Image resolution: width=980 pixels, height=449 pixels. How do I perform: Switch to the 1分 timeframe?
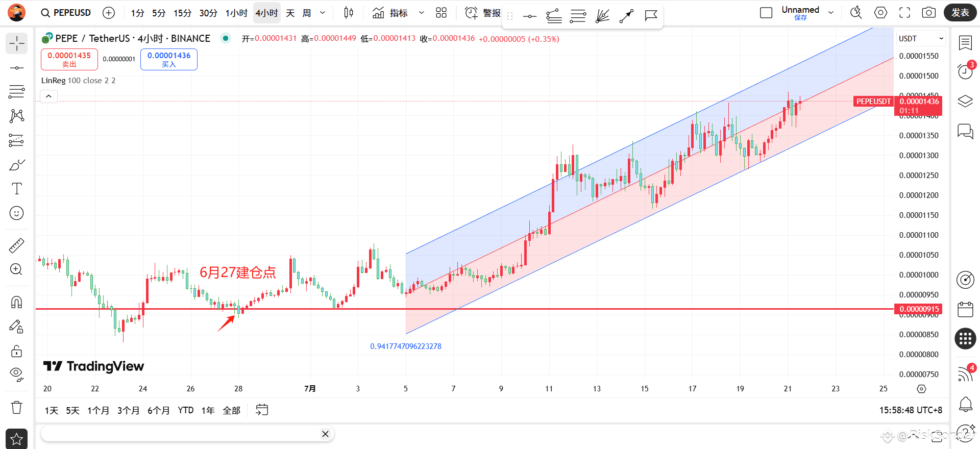point(137,13)
